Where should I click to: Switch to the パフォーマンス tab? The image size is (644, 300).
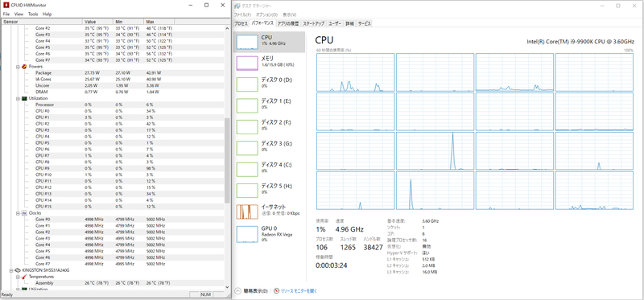point(262,23)
